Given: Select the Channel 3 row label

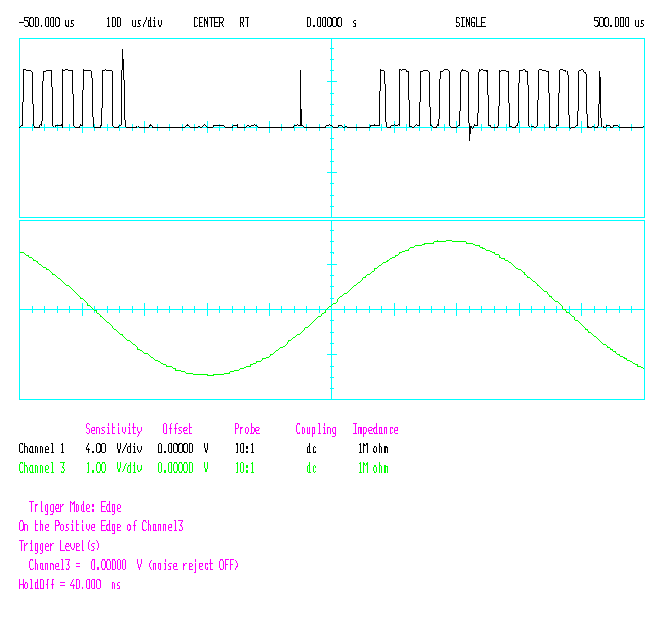Looking at the screenshot, I should pos(41,468).
